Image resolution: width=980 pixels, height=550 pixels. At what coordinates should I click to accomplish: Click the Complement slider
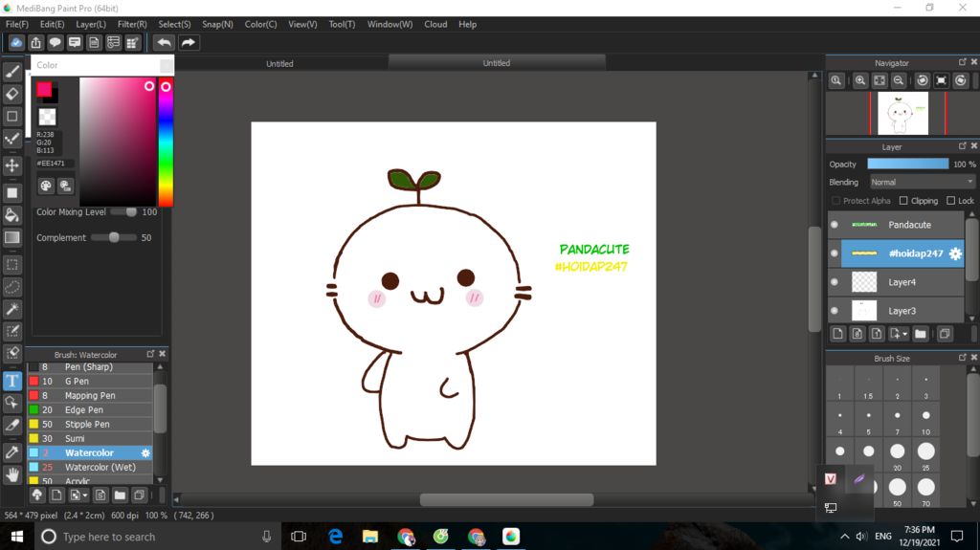click(113, 237)
